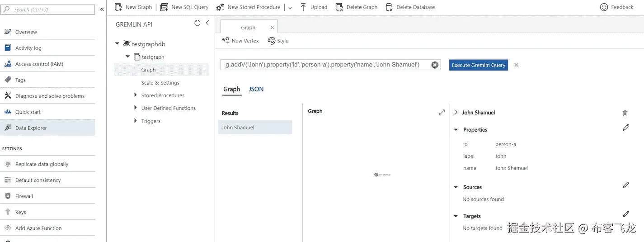The width and height of the screenshot is (644, 242).
Task: Click Delete Graph in the toolbar
Action: 357,7
